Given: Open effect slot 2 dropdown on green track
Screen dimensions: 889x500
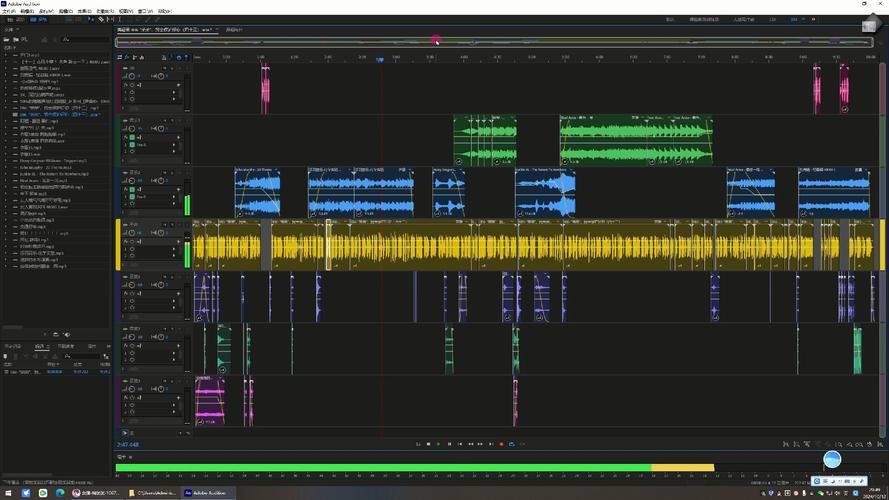Looking at the screenshot, I should 174,151.
